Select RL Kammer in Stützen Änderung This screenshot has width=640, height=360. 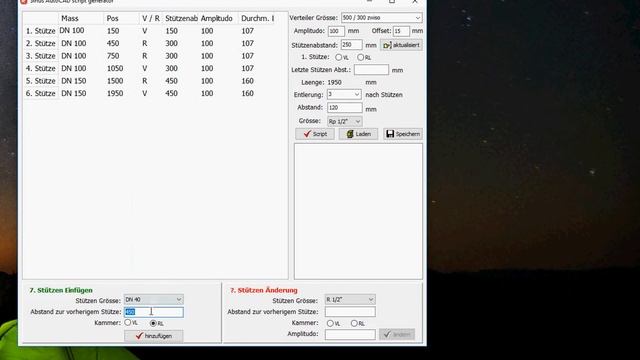point(354,323)
